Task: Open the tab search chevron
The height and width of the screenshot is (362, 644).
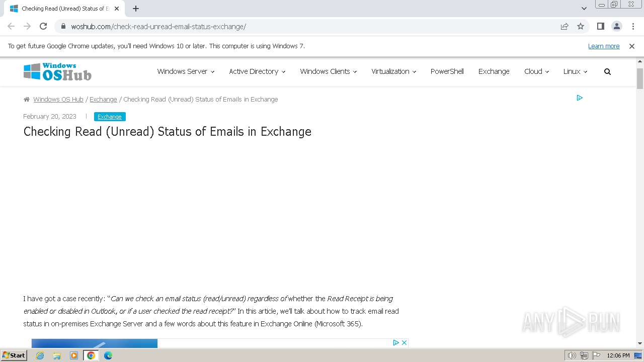Action: pos(584,9)
